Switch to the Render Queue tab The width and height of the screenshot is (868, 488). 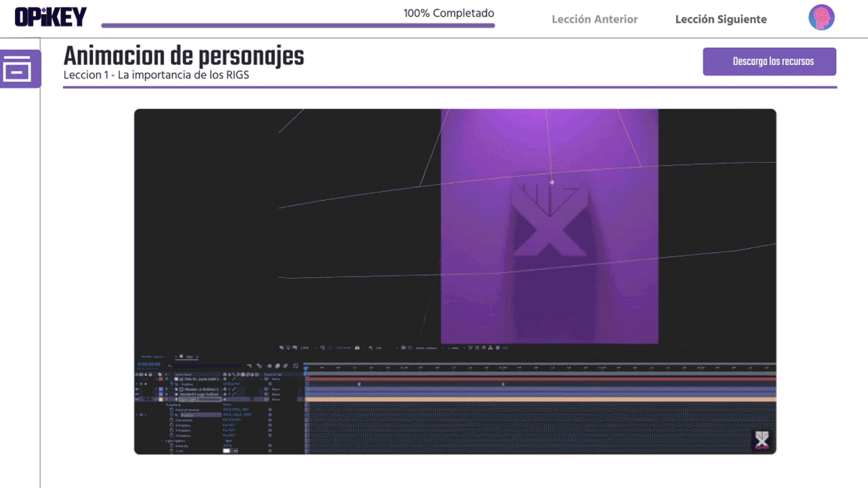click(152, 357)
